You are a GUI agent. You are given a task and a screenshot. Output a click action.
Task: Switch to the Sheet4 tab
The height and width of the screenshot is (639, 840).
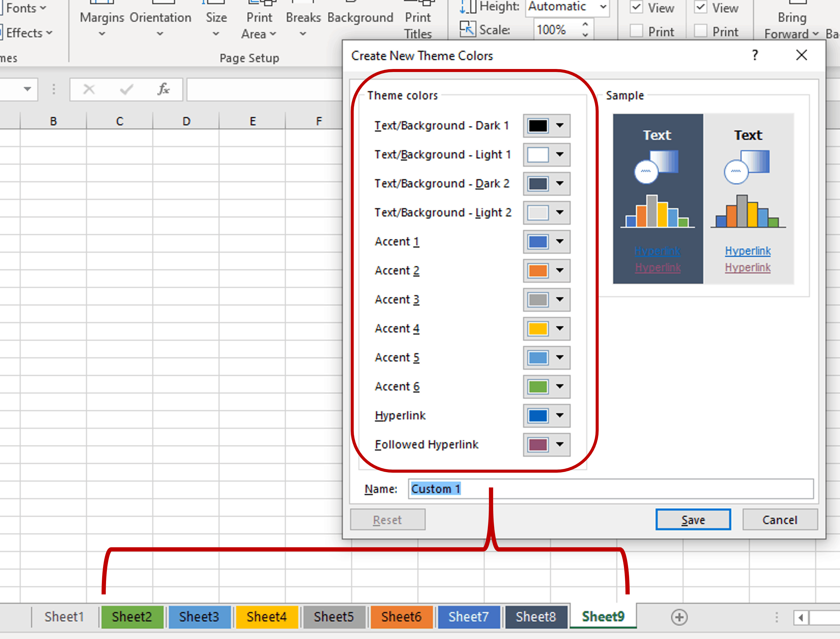[x=266, y=617]
